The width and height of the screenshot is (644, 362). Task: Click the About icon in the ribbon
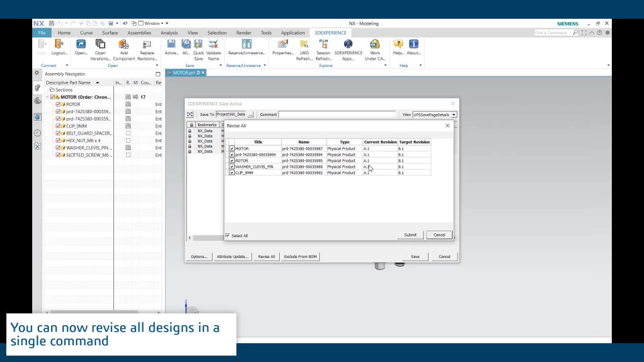pyautogui.click(x=414, y=44)
